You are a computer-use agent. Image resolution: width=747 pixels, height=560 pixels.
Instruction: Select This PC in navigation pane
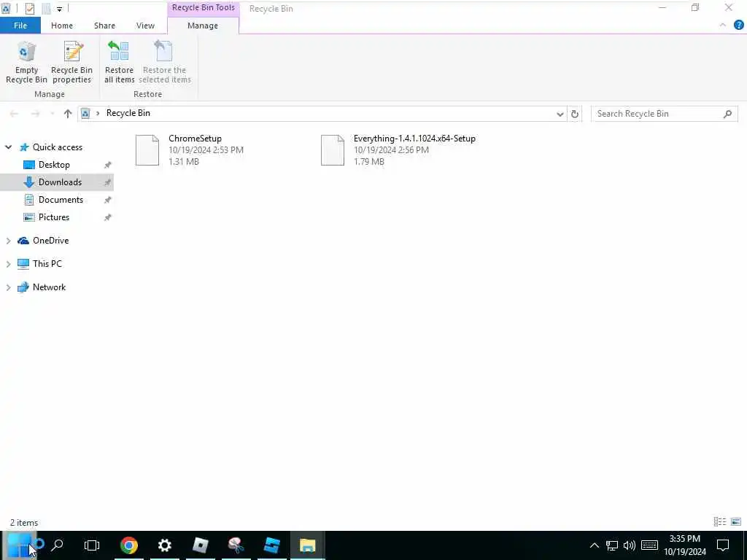coord(47,264)
